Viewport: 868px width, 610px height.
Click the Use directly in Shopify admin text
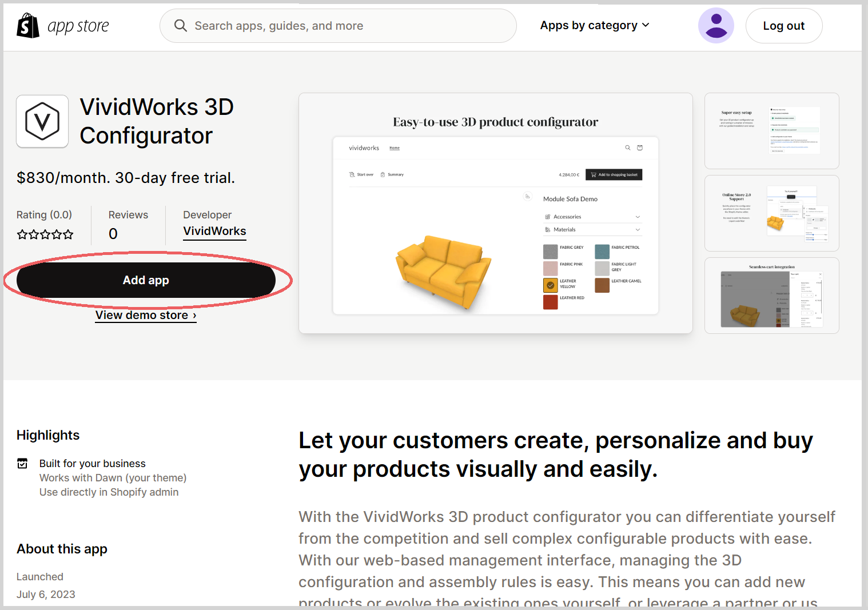109,492
